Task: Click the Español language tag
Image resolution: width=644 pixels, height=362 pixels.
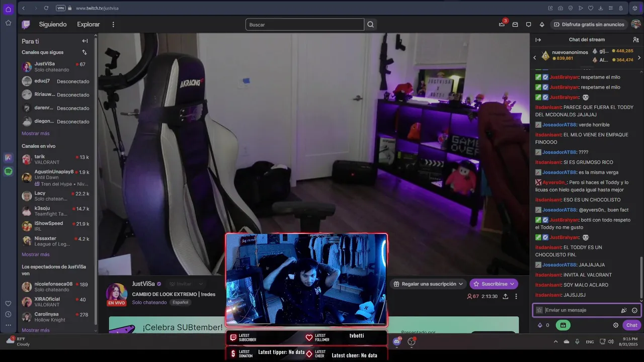Action: pos(180,302)
